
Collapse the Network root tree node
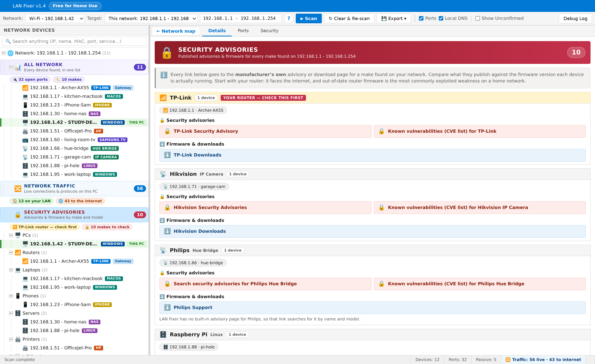coord(3,53)
